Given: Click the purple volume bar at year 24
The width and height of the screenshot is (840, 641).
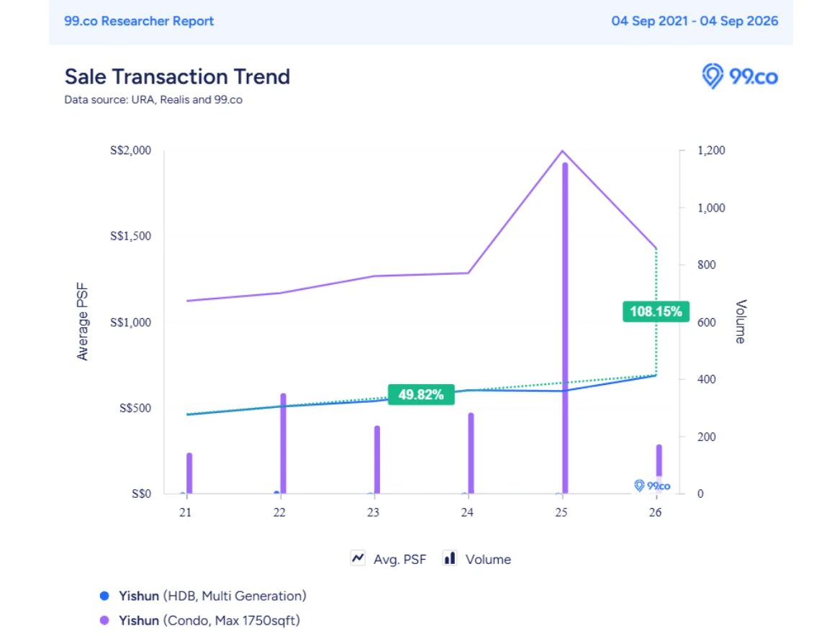Looking at the screenshot, I should pyautogui.click(x=471, y=453).
